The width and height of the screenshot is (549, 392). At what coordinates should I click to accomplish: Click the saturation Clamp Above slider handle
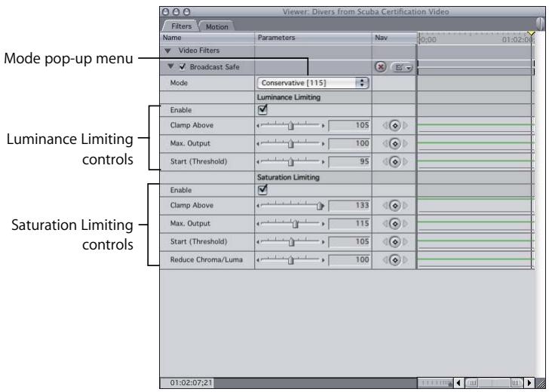[320, 206]
